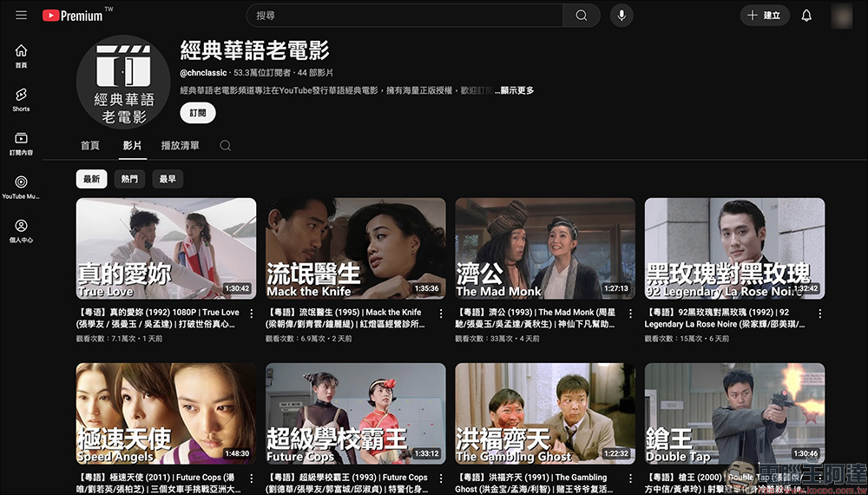Switch to the 播放清單 tab
The image size is (868, 495).
pyautogui.click(x=180, y=146)
